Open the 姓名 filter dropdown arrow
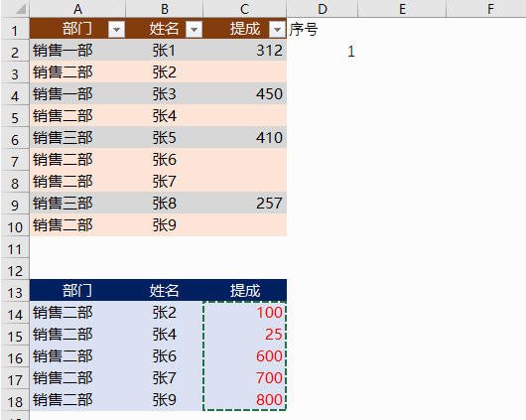Image resolution: width=526 pixels, height=420 pixels. tap(194, 29)
